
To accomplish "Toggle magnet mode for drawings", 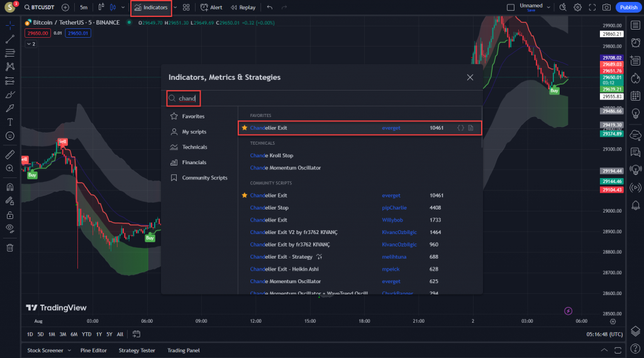I will click(x=10, y=187).
